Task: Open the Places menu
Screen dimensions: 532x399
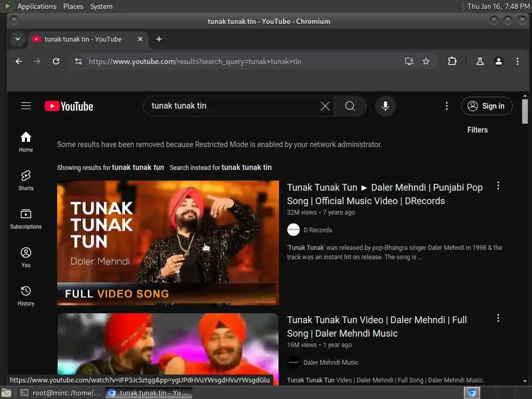Action: [73, 6]
